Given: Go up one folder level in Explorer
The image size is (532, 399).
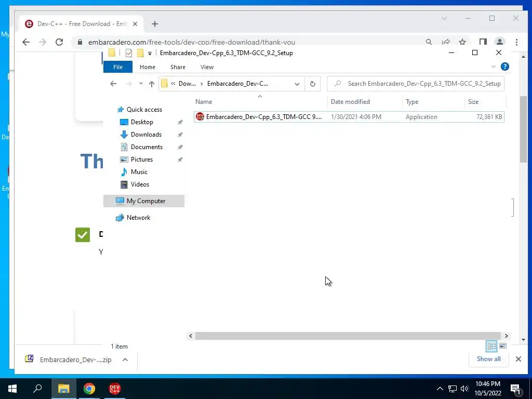Looking at the screenshot, I should (152, 84).
